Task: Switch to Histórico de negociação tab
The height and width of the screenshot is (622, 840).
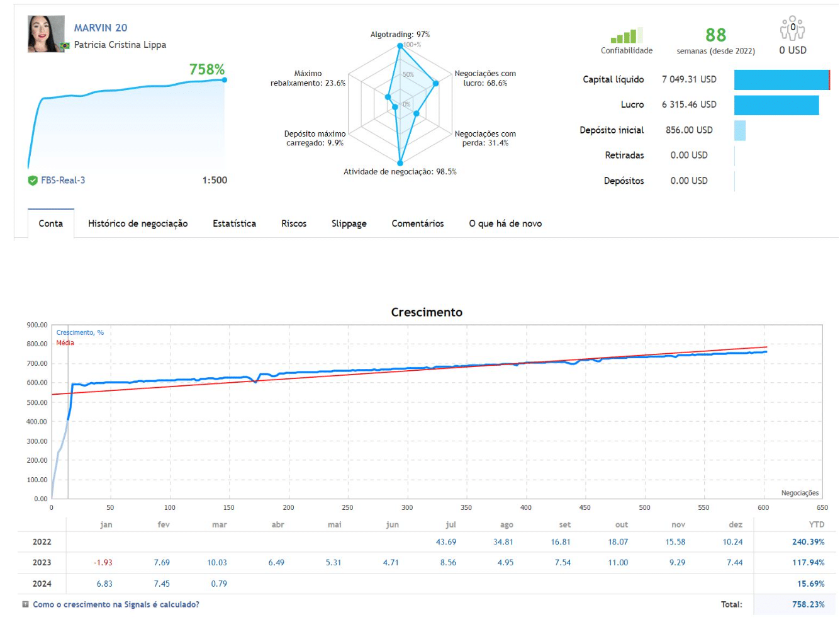Action: point(138,223)
